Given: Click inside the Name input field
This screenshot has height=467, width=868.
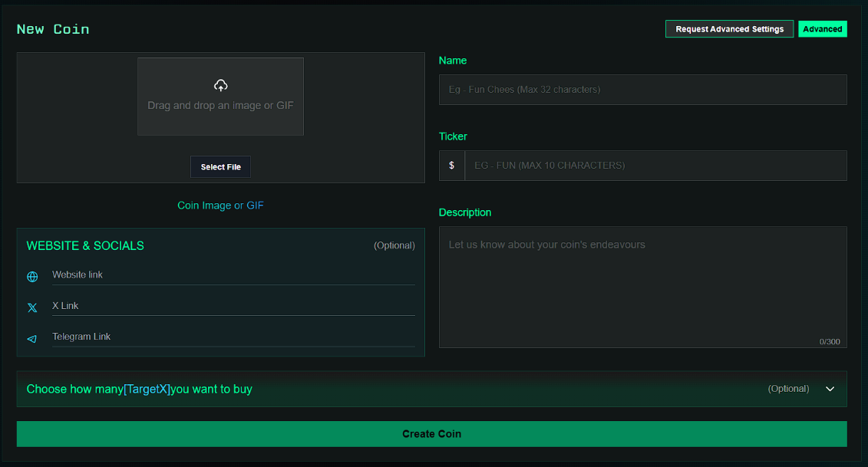Looking at the screenshot, I should [x=642, y=89].
